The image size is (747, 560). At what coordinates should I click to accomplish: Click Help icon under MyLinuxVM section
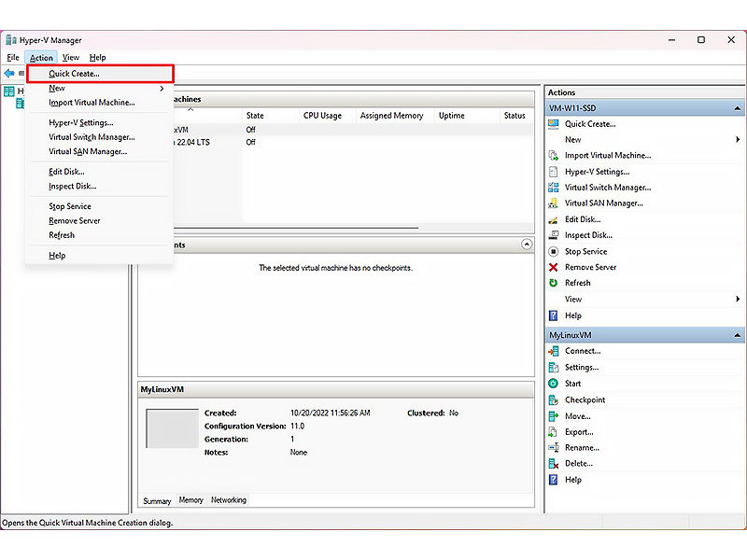pos(553,480)
